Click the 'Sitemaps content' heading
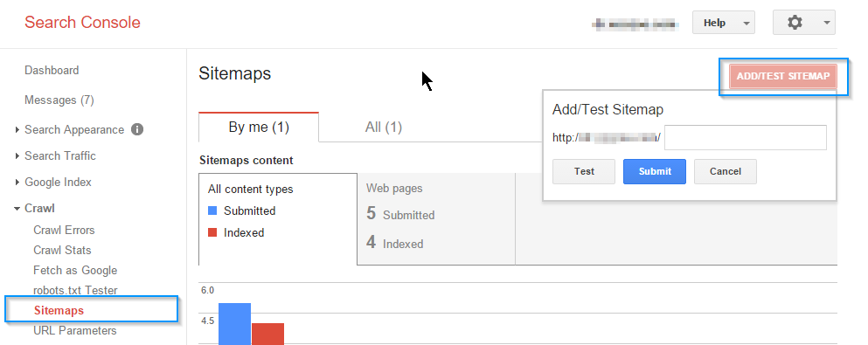 pos(246,161)
